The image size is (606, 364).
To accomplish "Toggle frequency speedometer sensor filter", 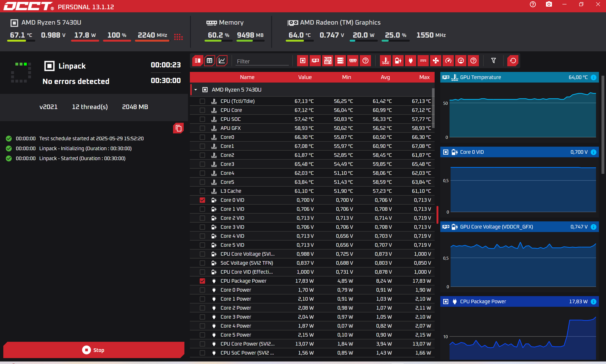I will [x=448, y=61].
